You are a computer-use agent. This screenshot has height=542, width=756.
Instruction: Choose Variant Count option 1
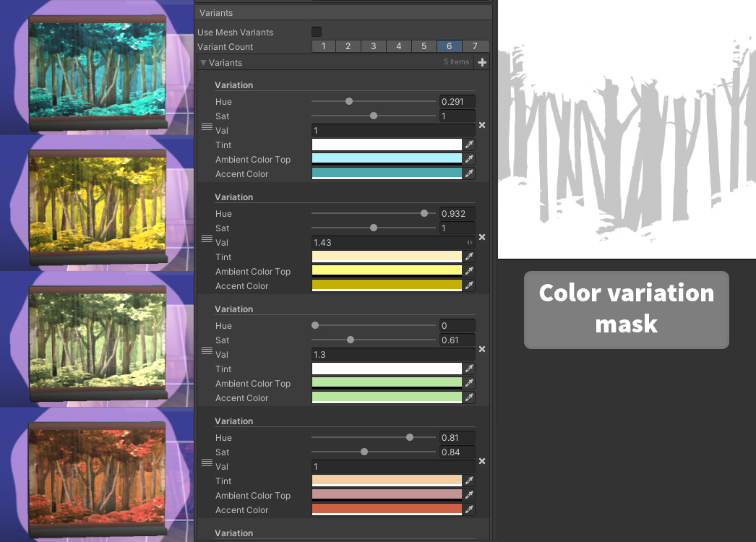324,46
